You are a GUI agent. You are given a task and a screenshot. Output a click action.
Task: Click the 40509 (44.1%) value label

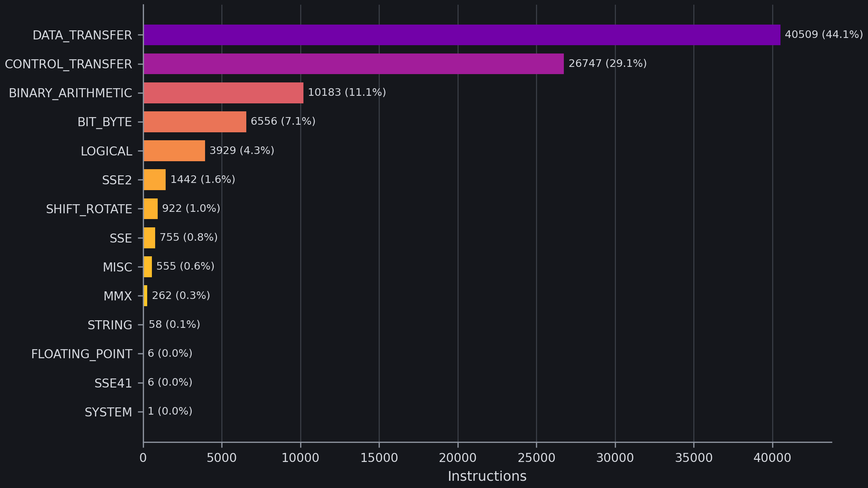click(x=824, y=35)
